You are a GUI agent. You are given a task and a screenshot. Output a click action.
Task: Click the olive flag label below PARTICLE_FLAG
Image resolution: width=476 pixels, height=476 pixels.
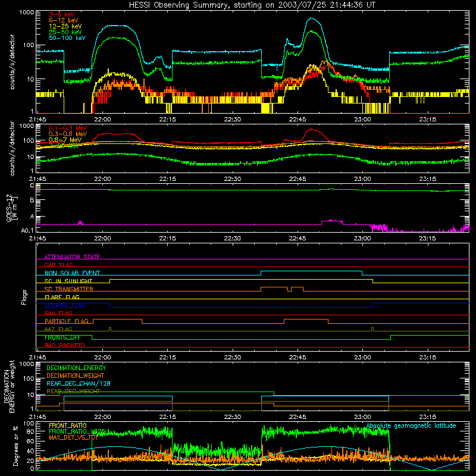(58, 329)
